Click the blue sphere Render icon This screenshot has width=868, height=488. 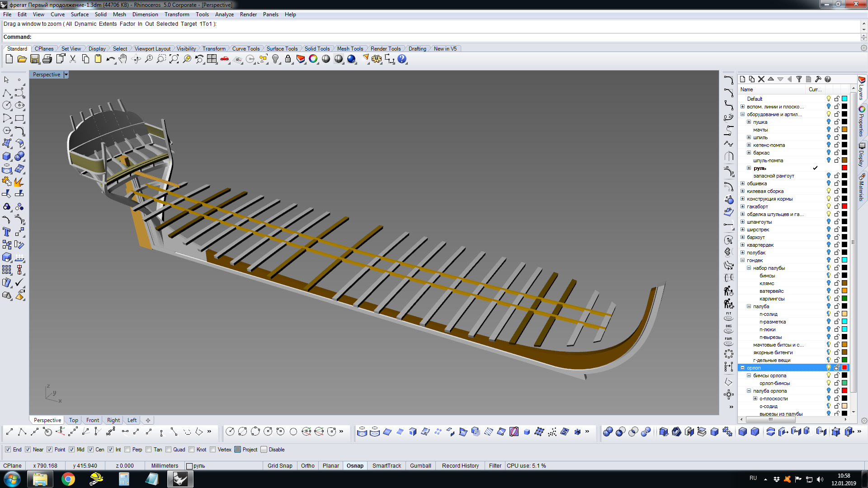pyautogui.click(x=351, y=59)
